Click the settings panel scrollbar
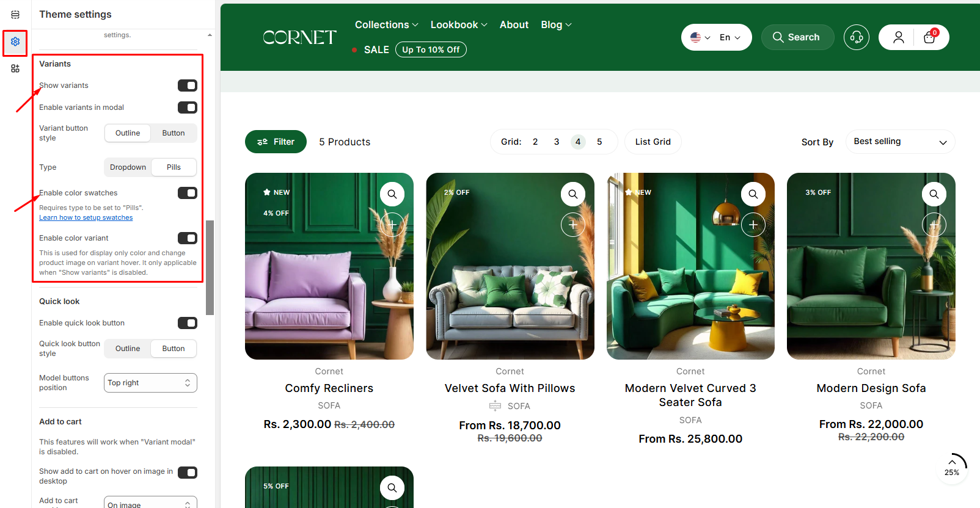Viewport: 980px width, 508px height. [210, 267]
